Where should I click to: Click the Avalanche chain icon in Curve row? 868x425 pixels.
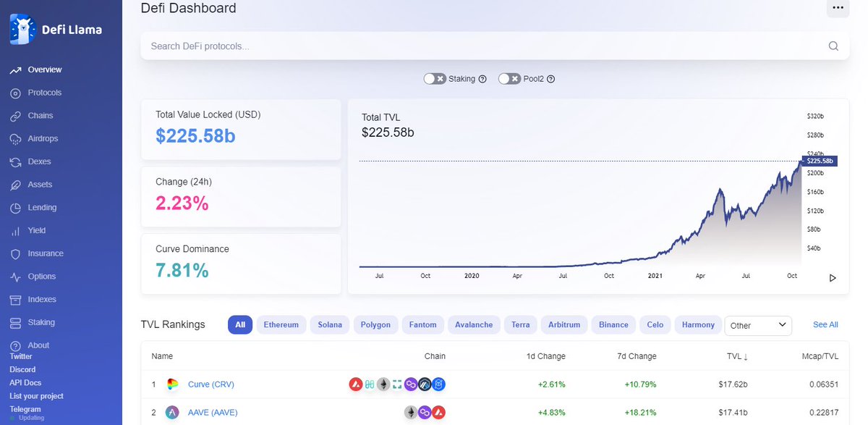pyautogui.click(x=356, y=384)
